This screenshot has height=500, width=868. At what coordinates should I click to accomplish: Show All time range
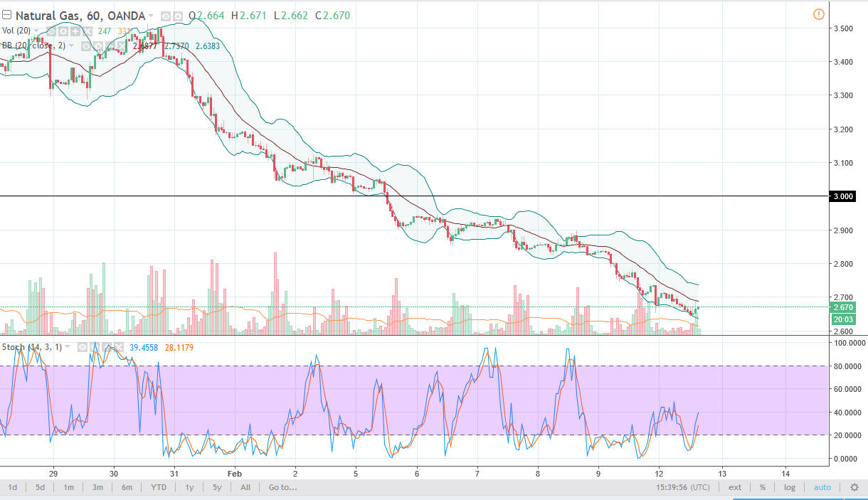[x=245, y=487]
